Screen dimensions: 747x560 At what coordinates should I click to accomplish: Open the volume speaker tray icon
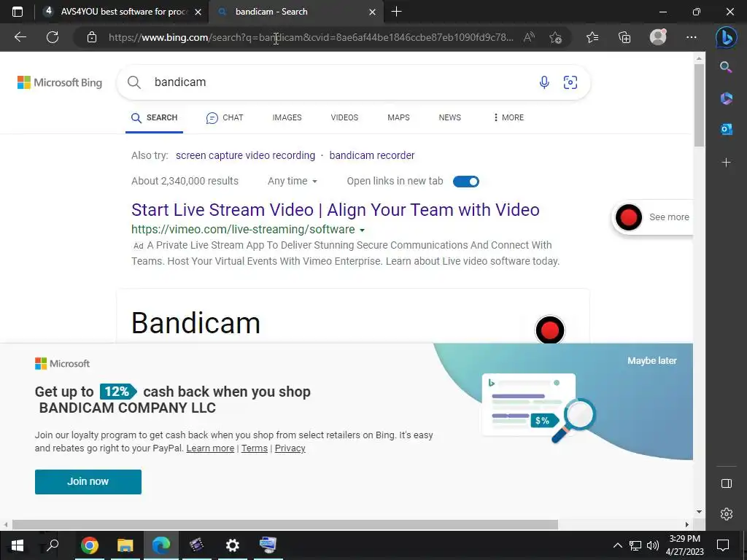point(652,545)
